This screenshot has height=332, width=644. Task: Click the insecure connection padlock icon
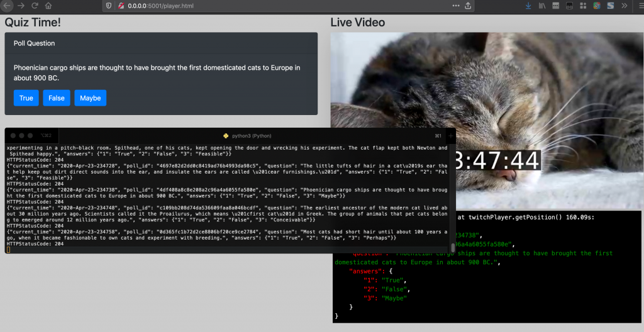click(119, 6)
